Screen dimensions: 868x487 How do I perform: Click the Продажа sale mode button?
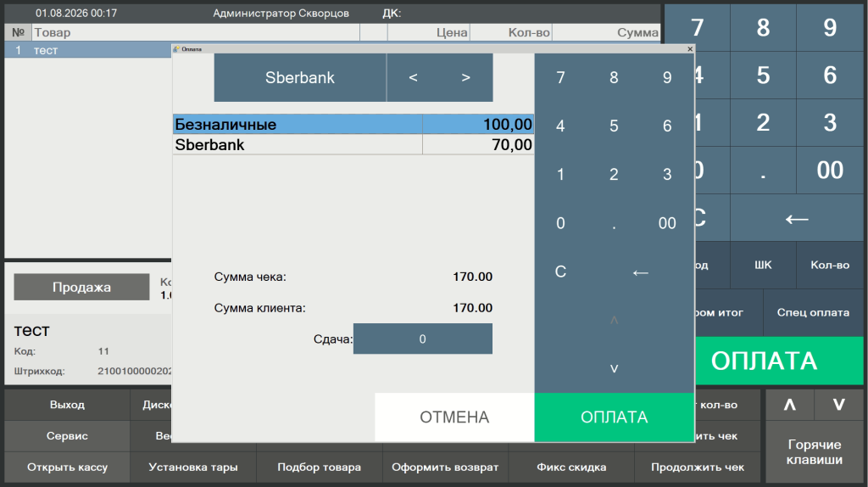click(x=81, y=287)
